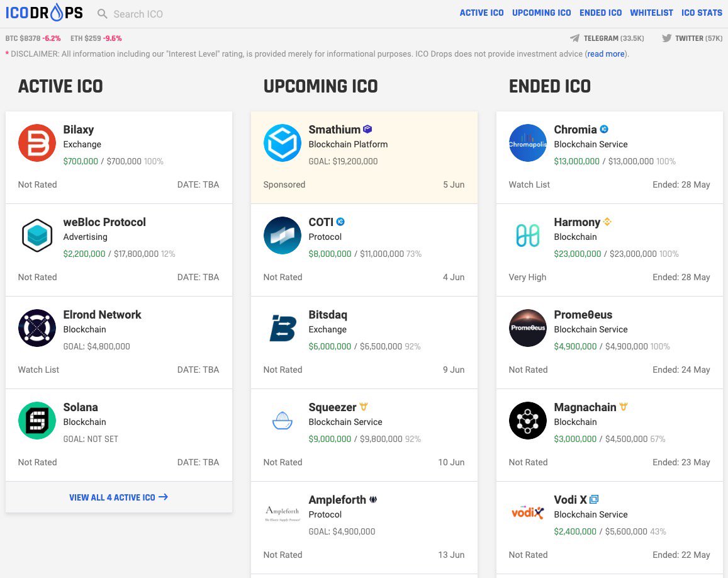Screen dimensions: 728x578
Task: Click BTC $8378 price ticker
Action: 33,38
